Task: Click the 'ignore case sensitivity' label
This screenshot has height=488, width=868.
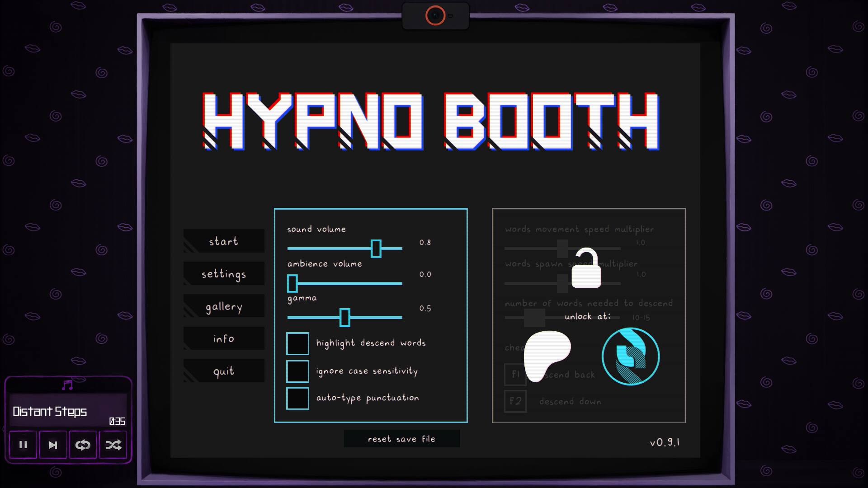Action: [x=367, y=371]
